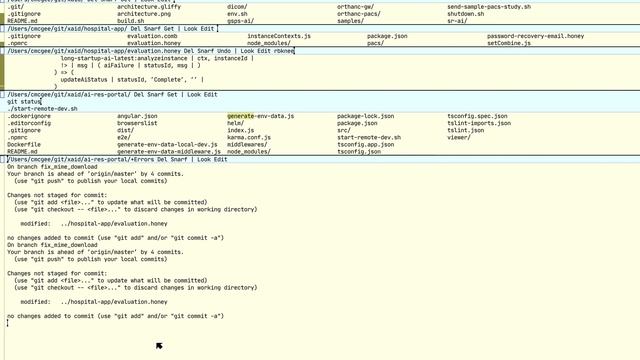Click Del in the hospital-app/ directory tag

136,29
